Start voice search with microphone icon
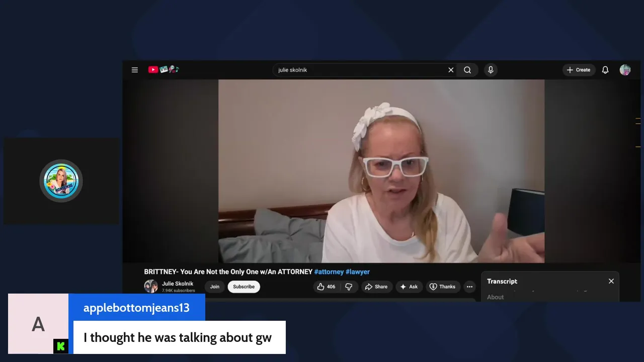644x362 pixels. point(491,70)
